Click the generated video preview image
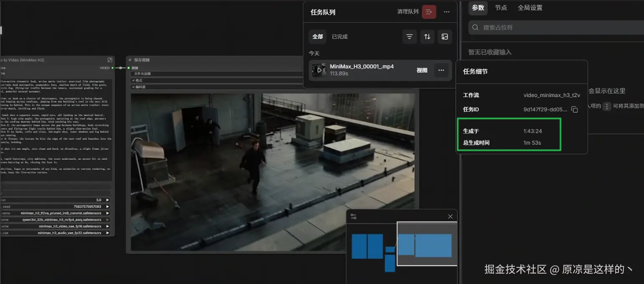 click(273, 172)
